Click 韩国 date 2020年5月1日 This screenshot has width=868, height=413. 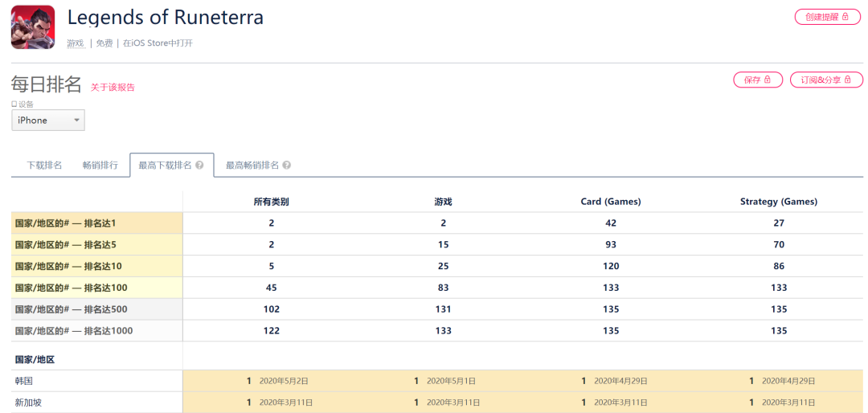[452, 381]
